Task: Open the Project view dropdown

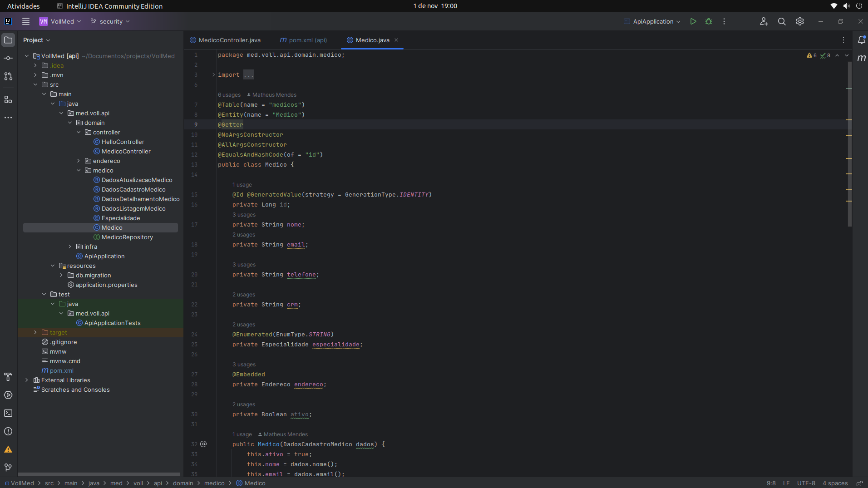Action: click(37, 40)
